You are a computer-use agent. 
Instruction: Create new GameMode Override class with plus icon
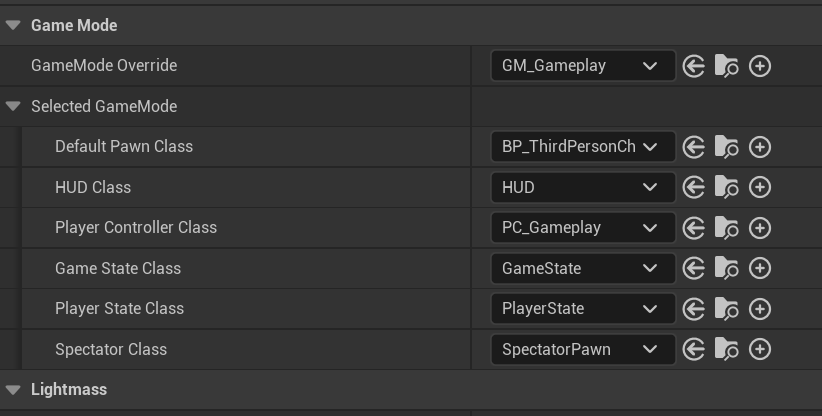pos(760,66)
